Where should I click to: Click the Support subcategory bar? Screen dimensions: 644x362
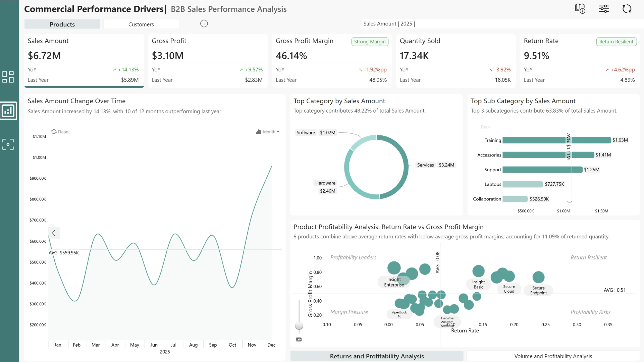[x=542, y=170]
